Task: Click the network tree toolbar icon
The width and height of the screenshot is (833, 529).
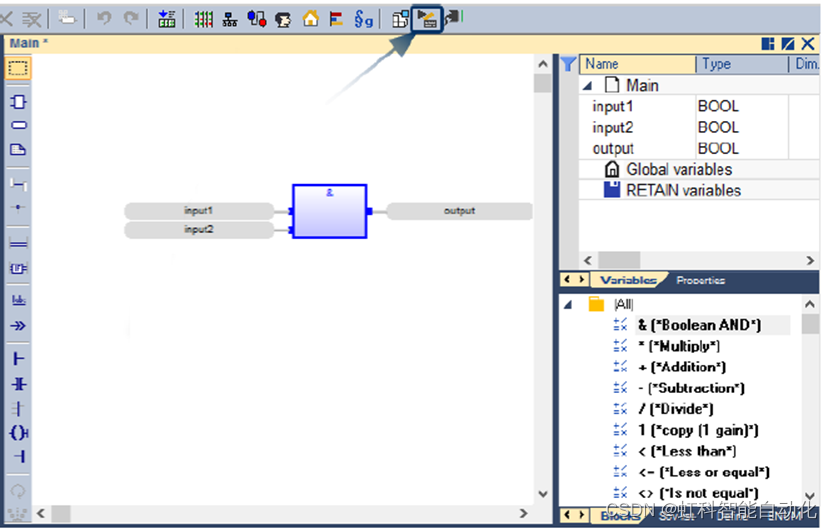Action: coord(230,19)
